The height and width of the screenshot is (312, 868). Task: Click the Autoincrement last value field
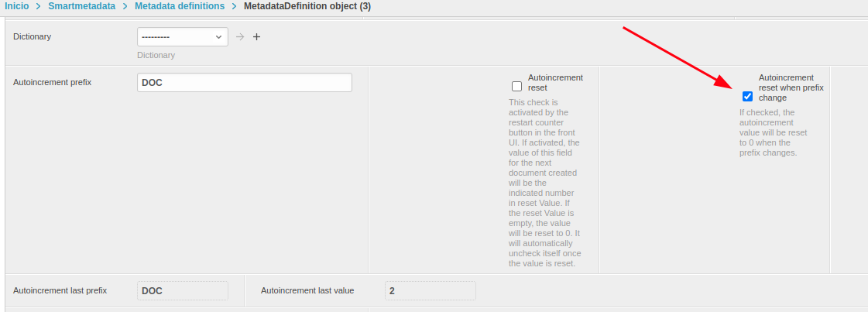click(431, 290)
